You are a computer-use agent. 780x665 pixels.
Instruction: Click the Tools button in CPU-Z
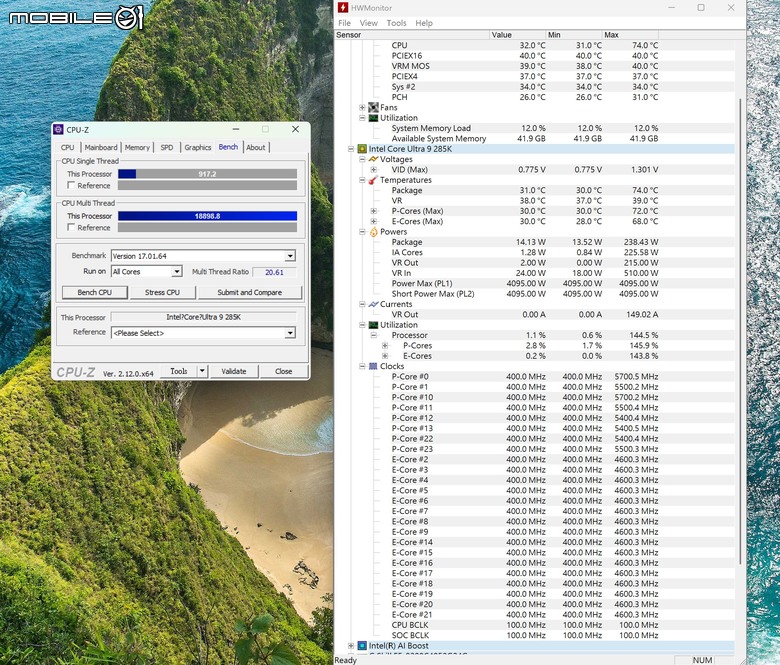pyautogui.click(x=179, y=371)
